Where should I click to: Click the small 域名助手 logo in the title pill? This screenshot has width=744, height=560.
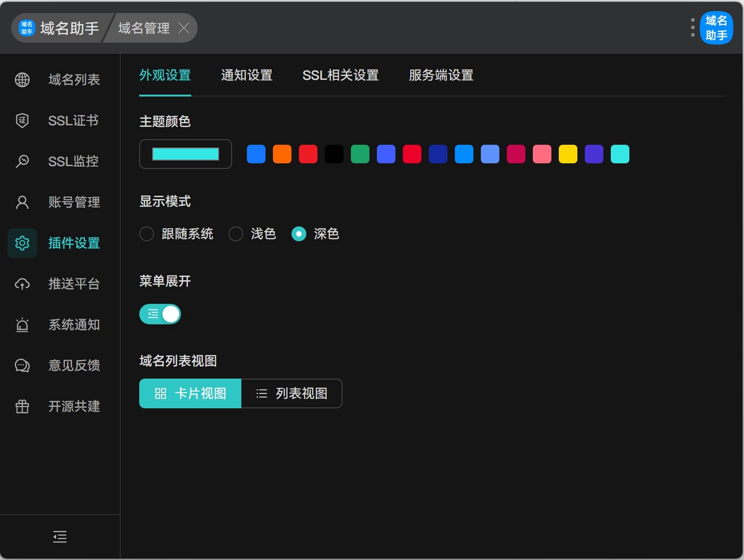(x=27, y=28)
